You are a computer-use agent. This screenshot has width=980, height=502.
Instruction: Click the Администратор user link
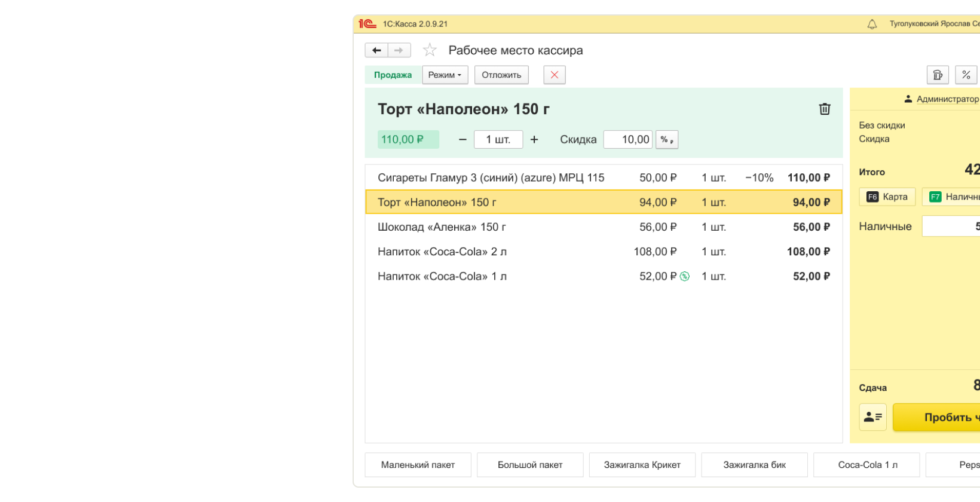tap(947, 99)
